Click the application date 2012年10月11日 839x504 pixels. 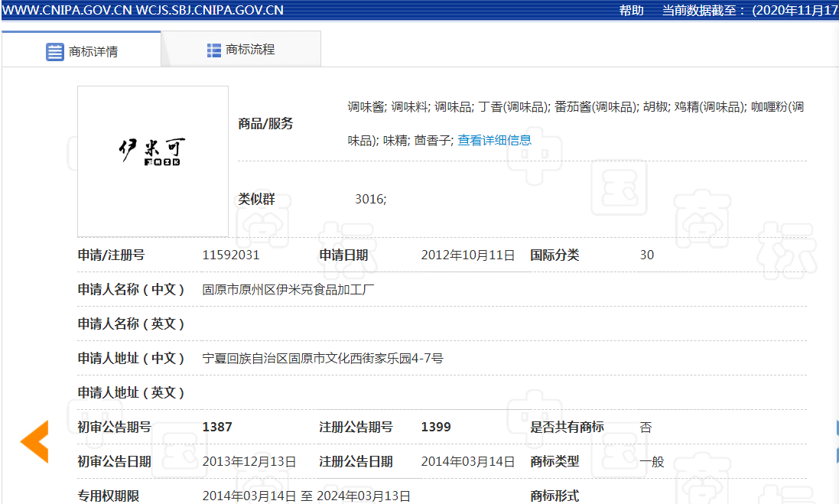[468, 255]
